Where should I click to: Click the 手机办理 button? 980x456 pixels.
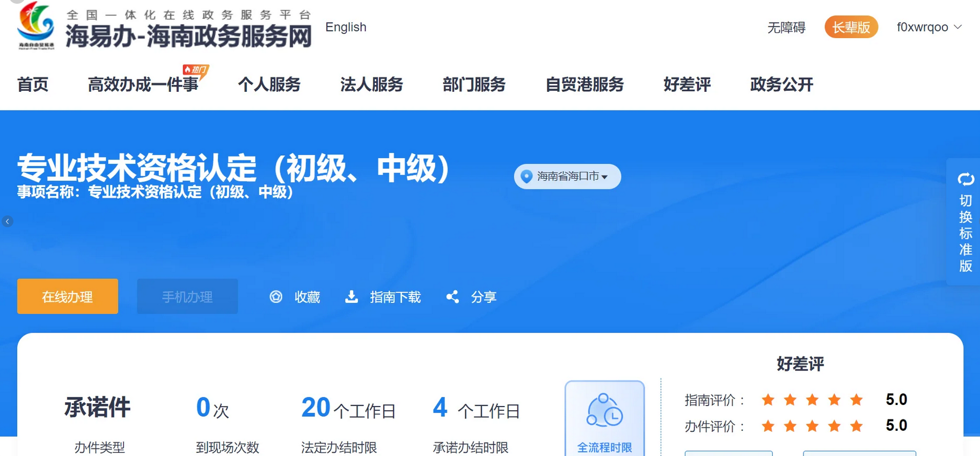pos(187,296)
